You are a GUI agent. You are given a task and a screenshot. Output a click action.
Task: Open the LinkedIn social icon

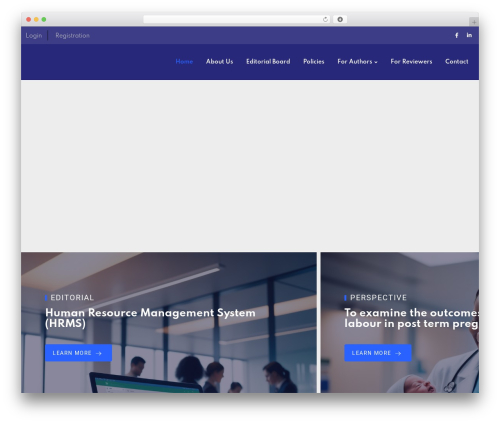[x=469, y=35]
